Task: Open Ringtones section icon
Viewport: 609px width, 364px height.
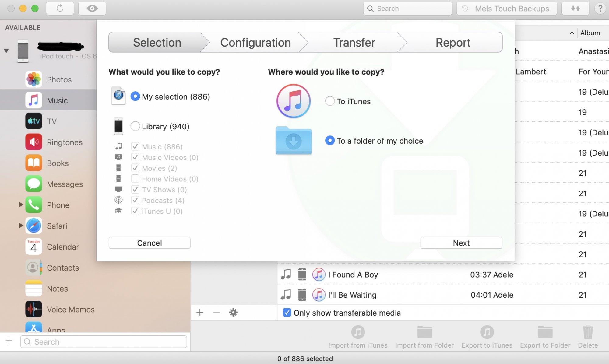Action: [x=33, y=142]
